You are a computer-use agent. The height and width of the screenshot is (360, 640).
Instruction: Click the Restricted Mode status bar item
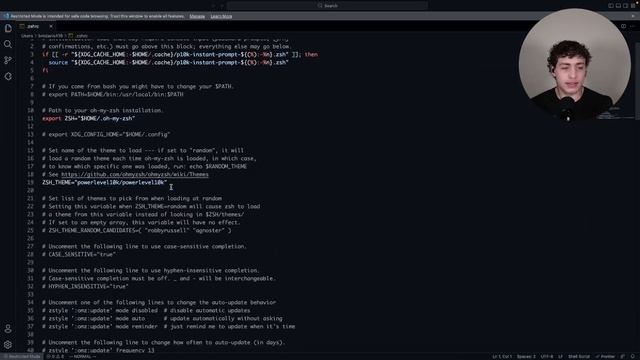click(22, 357)
